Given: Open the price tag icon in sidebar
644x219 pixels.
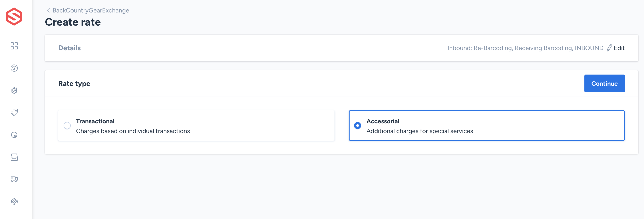Looking at the screenshot, I should (14, 112).
